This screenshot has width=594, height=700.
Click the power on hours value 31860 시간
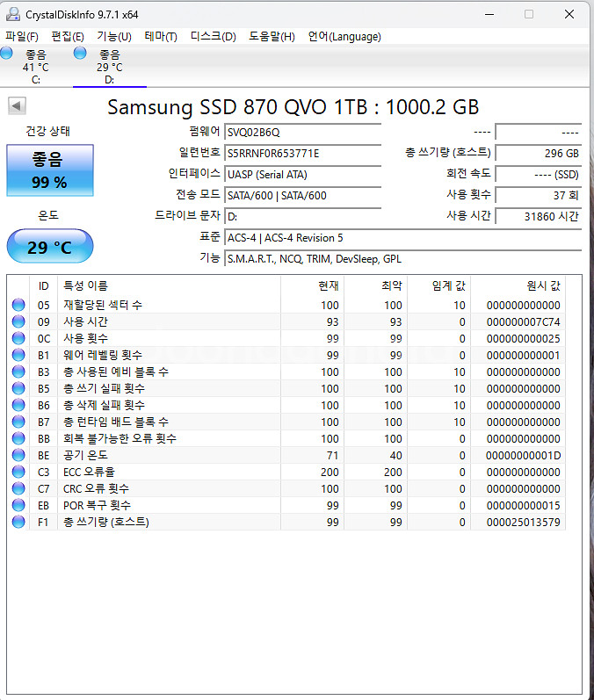(x=538, y=217)
